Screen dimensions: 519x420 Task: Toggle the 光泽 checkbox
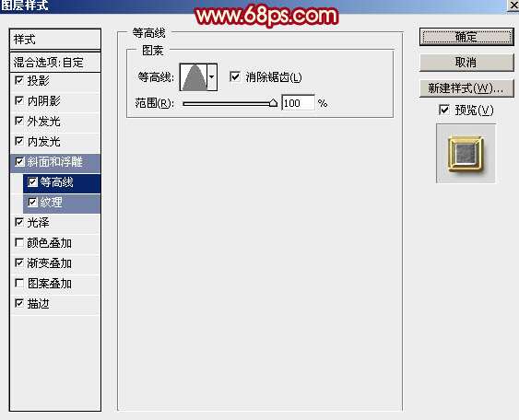[19, 222]
